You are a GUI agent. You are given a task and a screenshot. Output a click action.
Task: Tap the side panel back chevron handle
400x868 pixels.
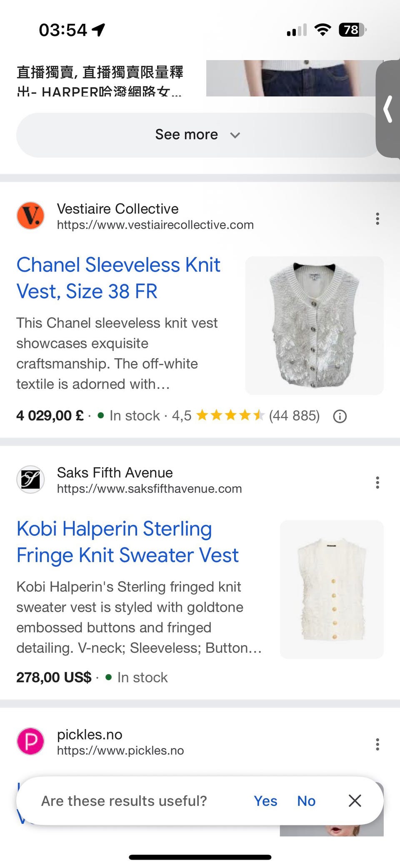(x=388, y=109)
